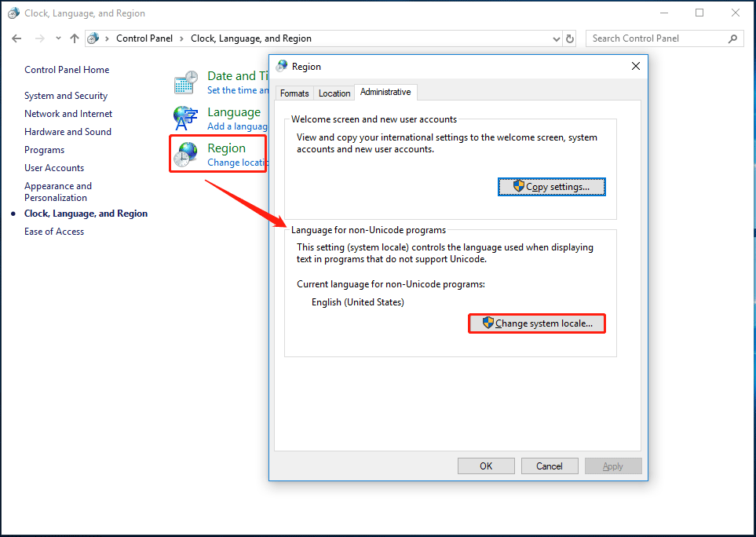The width and height of the screenshot is (756, 537).
Task: Maximize the Control Panel window
Action: tap(699, 13)
